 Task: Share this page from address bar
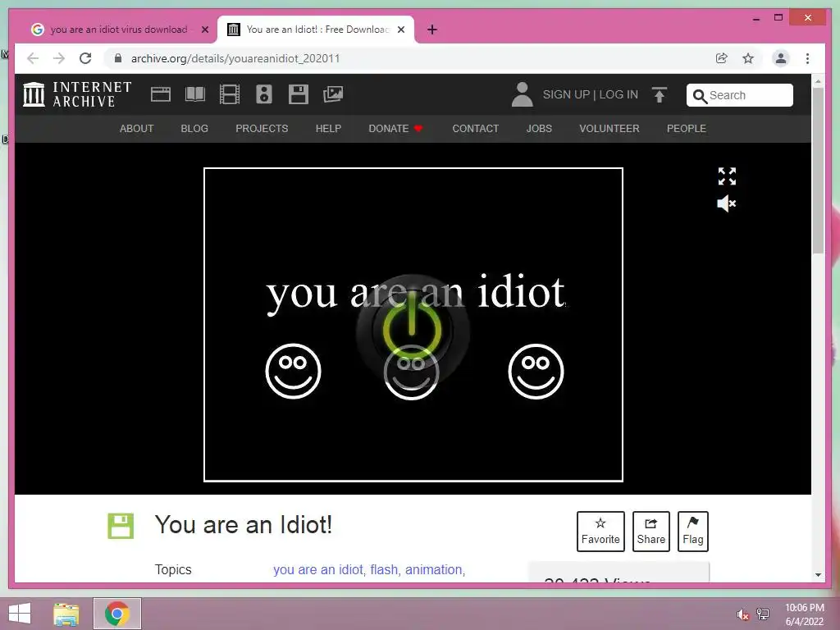pyautogui.click(x=722, y=58)
